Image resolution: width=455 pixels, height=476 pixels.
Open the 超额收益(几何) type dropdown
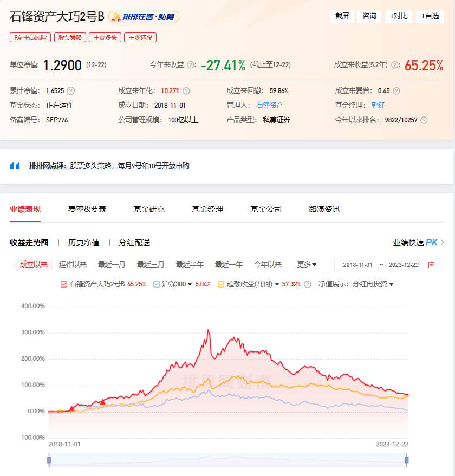pos(277,284)
